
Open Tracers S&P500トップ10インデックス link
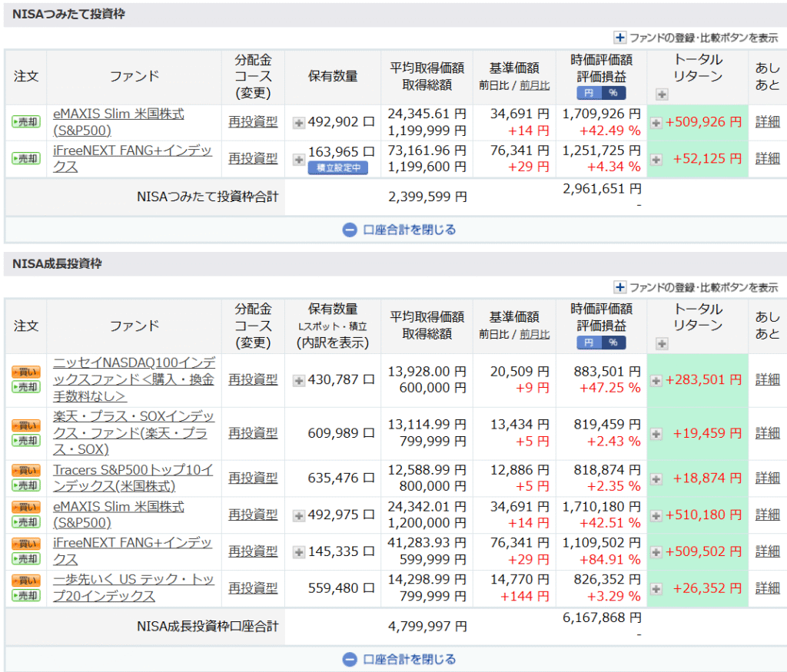point(133,478)
